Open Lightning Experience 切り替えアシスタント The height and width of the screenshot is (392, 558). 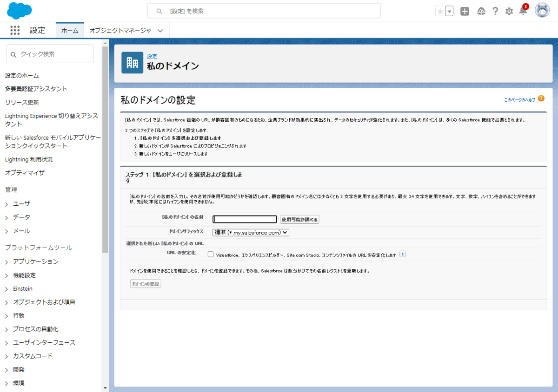[51, 120]
